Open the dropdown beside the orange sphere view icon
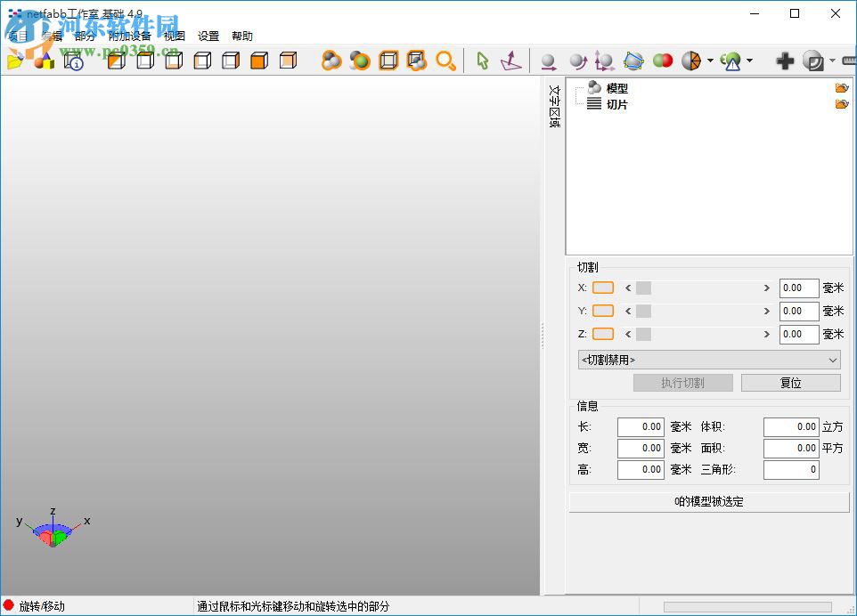The width and height of the screenshot is (857, 616). click(x=708, y=61)
